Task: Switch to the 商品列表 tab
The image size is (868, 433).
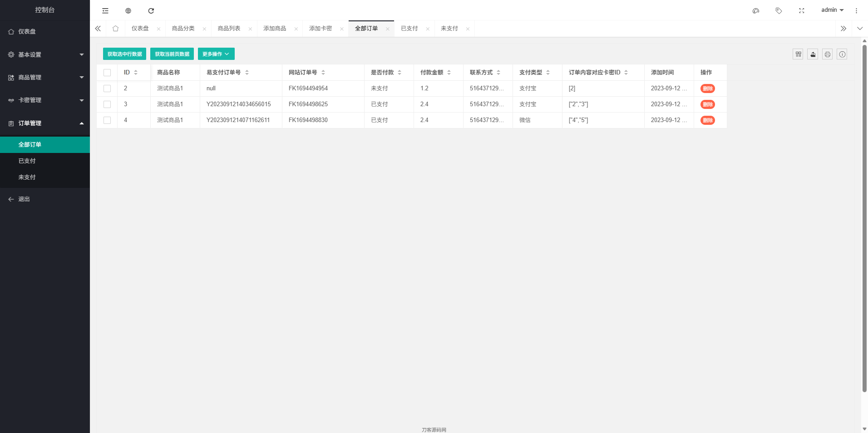Action: pyautogui.click(x=229, y=29)
